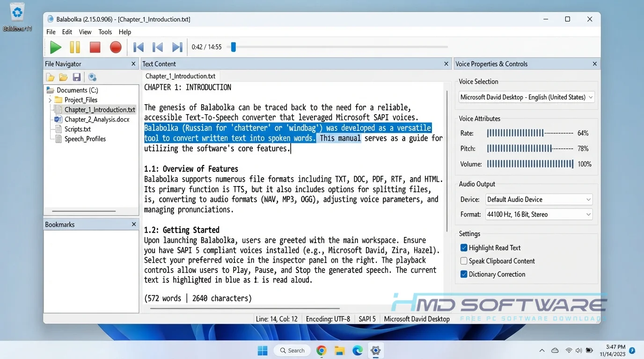Viewport: 644px width, 359px height.
Task: Click the OneDrive cloud tray icon
Action: (555, 351)
